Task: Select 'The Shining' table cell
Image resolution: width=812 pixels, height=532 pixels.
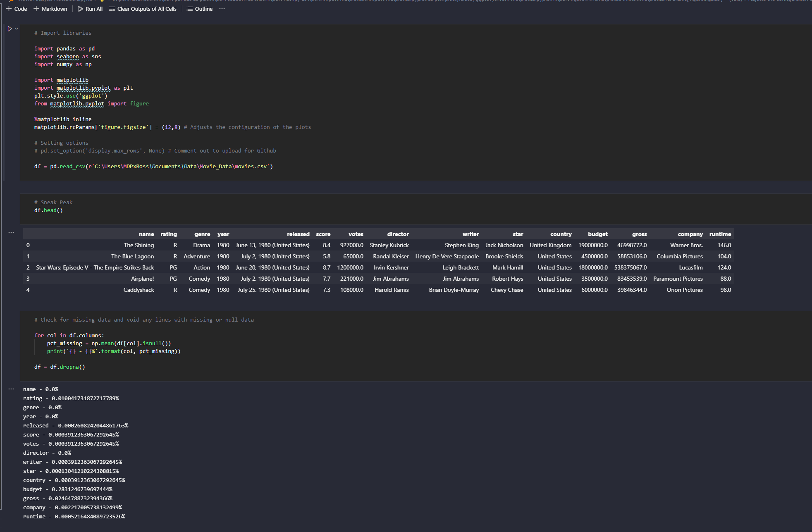Action: (139, 245)
